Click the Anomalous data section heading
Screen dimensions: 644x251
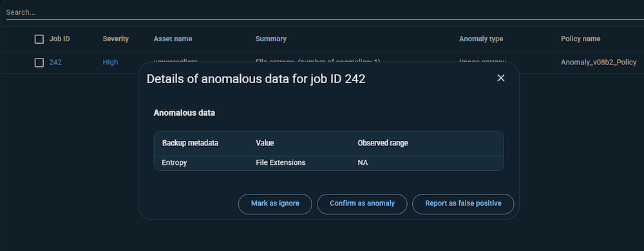click(x=184, y=113)
